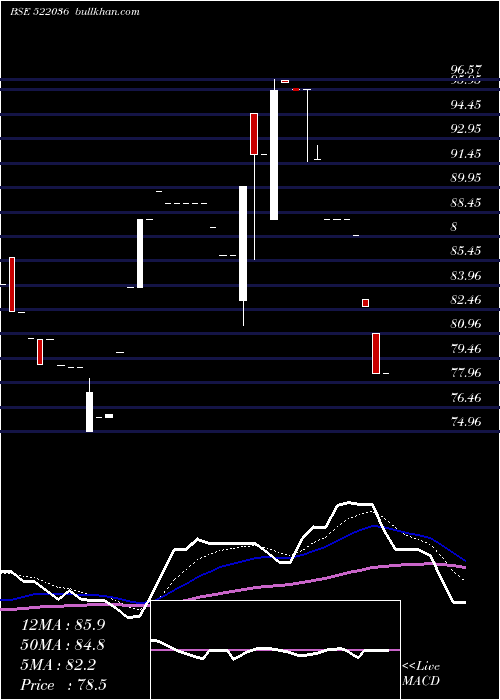Click the '50MA : 84.8' readout

click(x=63, y=645)
